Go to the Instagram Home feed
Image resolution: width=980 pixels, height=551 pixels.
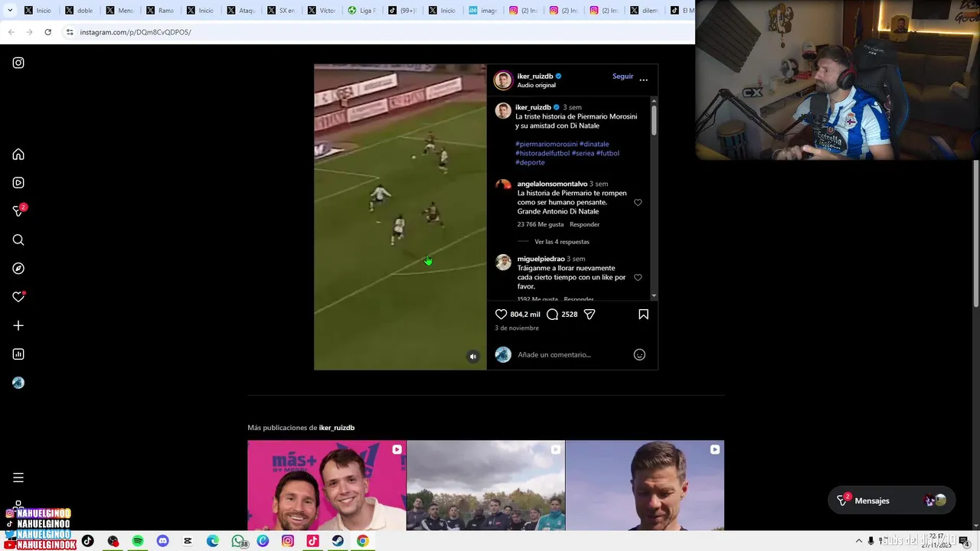[18, 155]
